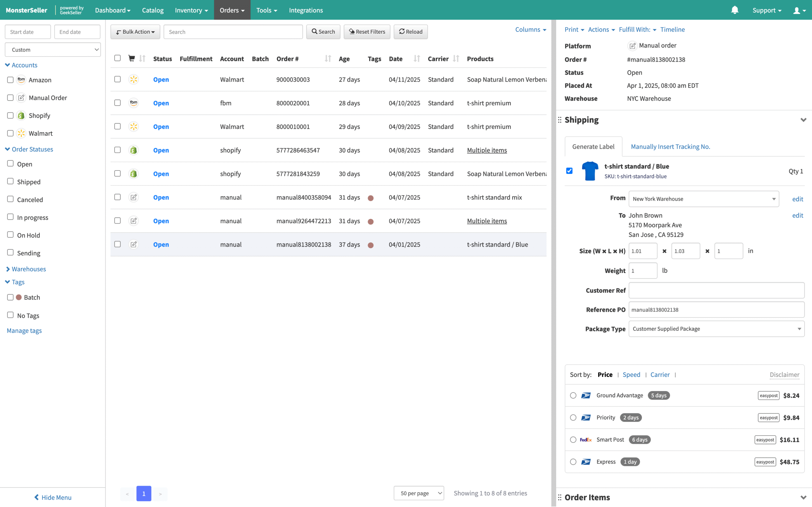Open the From warehouse dropdown
This screenshot has height=507, width=812.
tap(704, 199)
